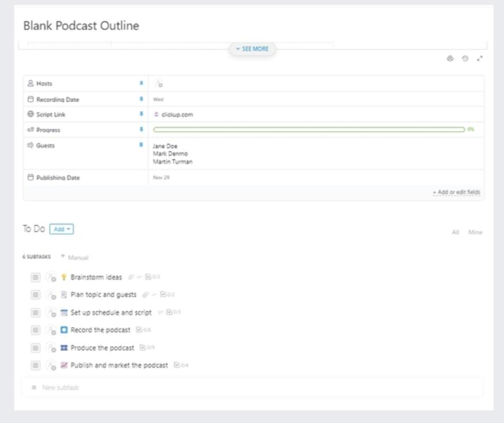Open the clickup.com script link
This screenshot has height=423, width=504.
click(x=177, y=115)
